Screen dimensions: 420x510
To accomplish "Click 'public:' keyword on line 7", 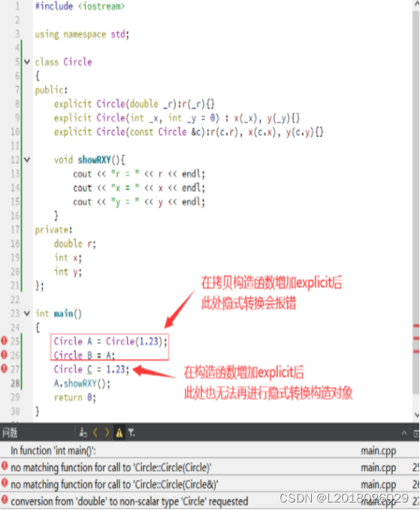I will tap(51, 90).
